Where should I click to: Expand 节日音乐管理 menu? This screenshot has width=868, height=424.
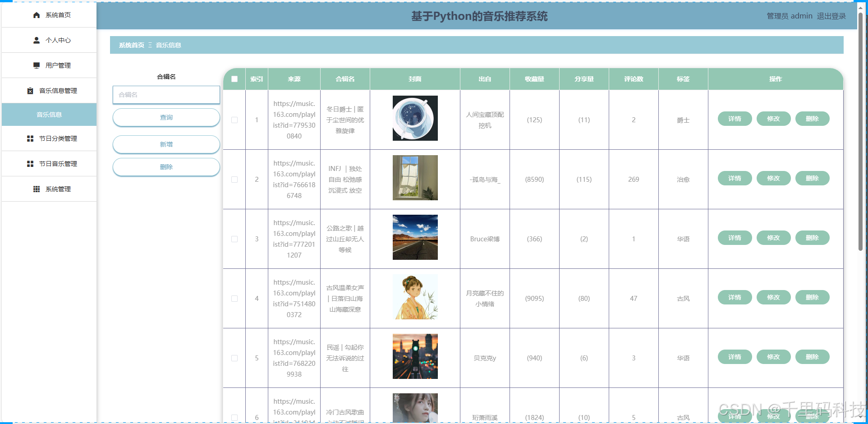pyautogui.click(x=49, y=164)
